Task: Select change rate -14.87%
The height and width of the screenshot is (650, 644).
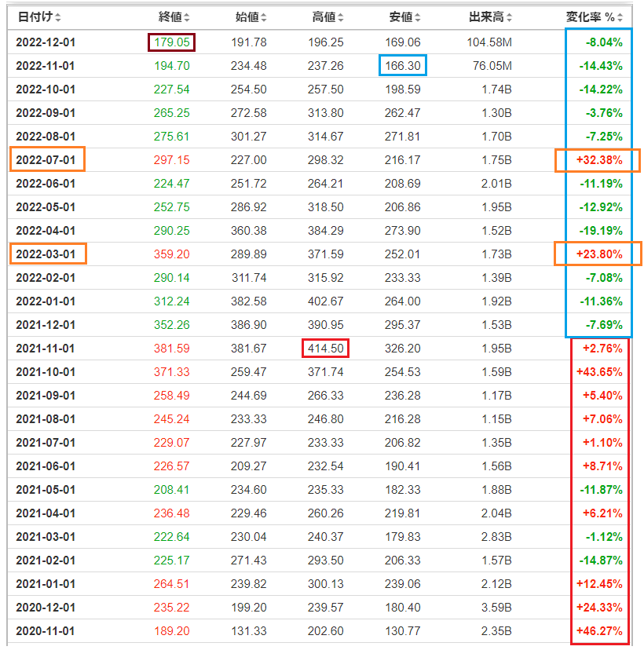Action: click(601, 561)
